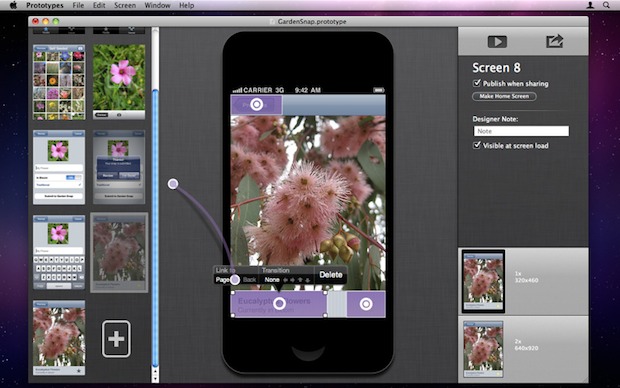Click Delete in the hotspot popup
This screenshot has width=620, height=388.
pos(331,274)
